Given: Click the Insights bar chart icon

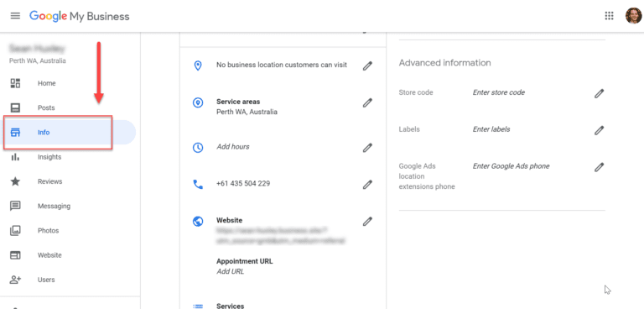Looking at the screenshot, I should 15,157.
